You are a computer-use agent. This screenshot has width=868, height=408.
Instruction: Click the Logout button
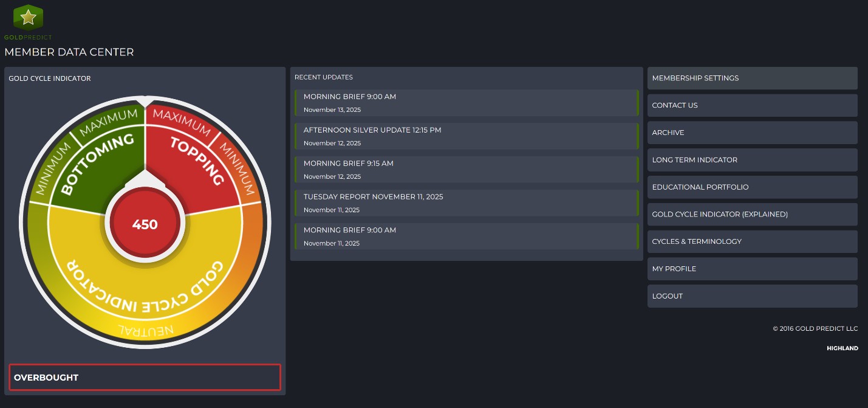[x=752, y=296]
